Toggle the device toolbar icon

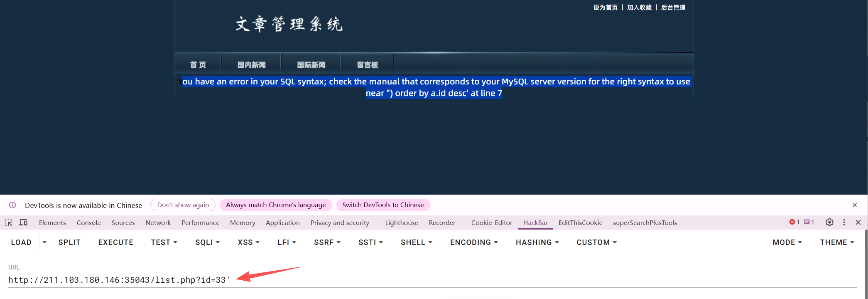[23, 222]
